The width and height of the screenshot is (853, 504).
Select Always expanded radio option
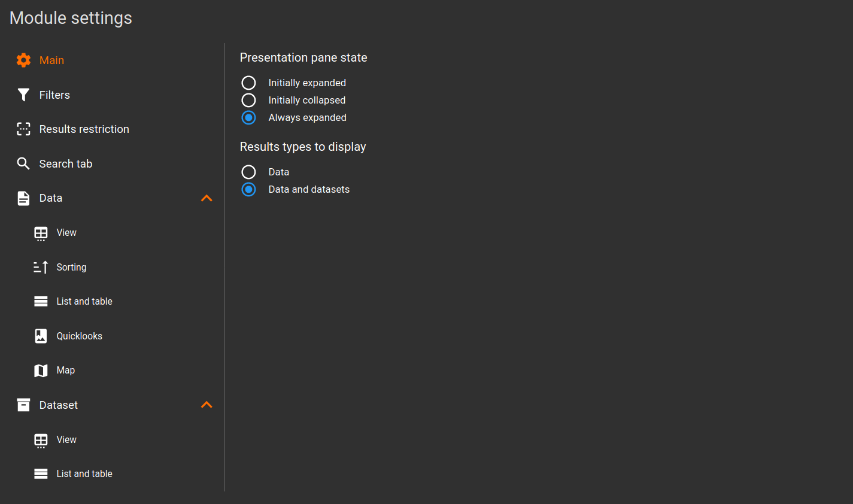(248, 117)
